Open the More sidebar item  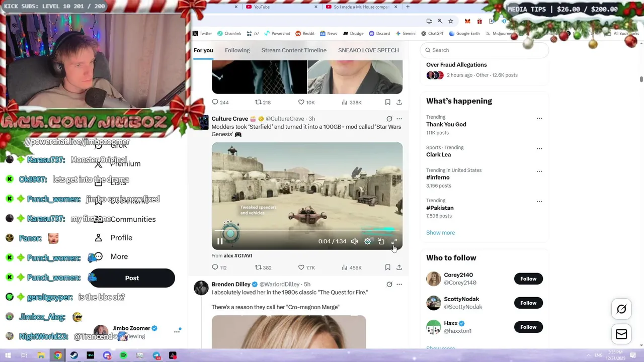(x=111, y=256)
